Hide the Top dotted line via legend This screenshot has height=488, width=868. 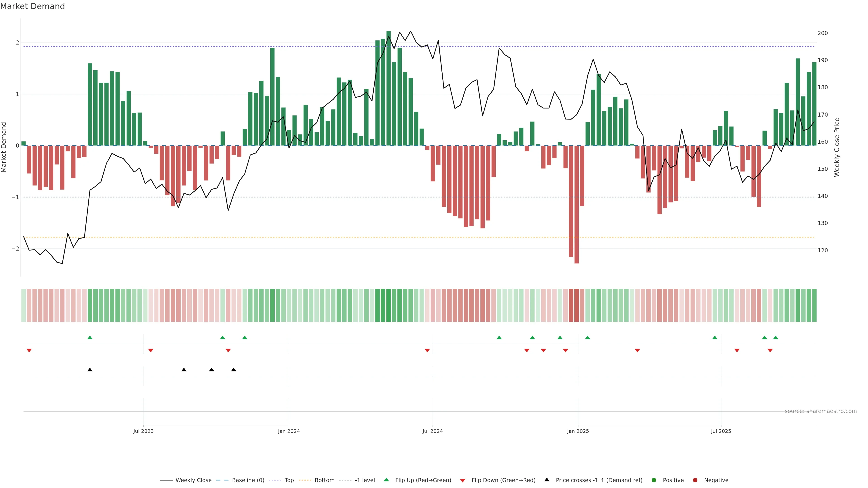click(x=289, y=480)
